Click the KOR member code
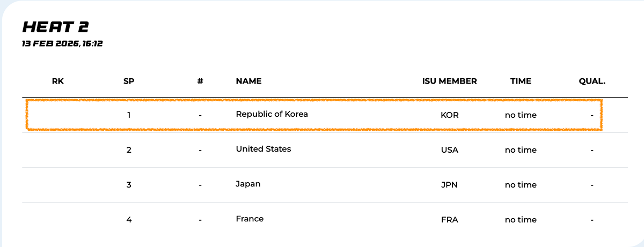Screen dimensions: 644x247 click(x=449, y=115)
